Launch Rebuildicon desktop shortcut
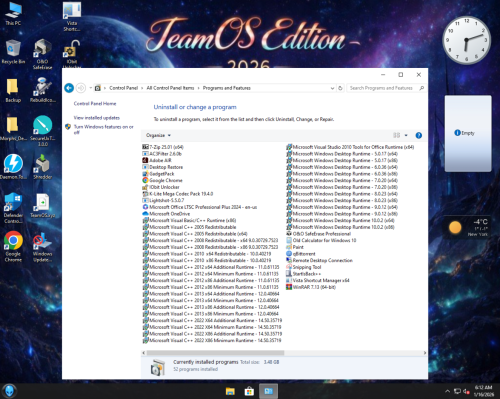 click(x=43, y=90)
